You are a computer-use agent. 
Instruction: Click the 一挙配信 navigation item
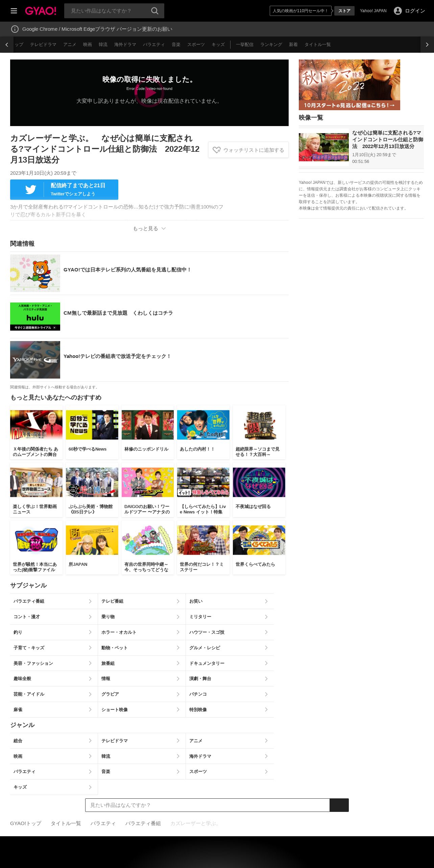[x=245, y=45]
